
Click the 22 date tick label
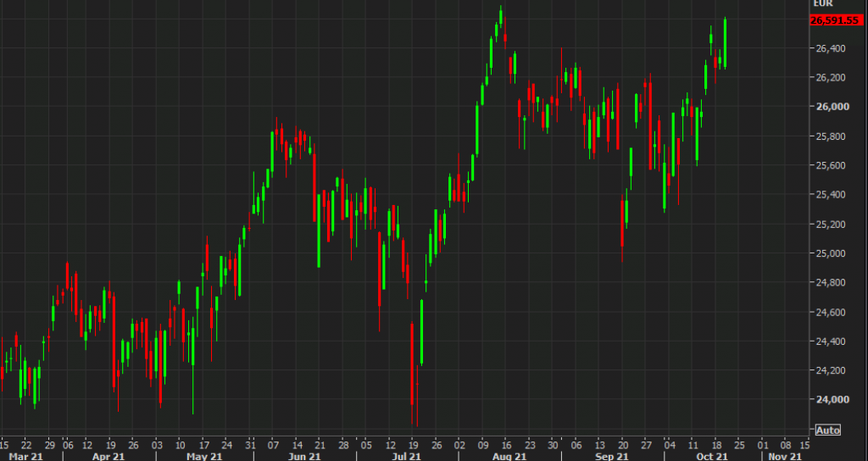point(25,444)
